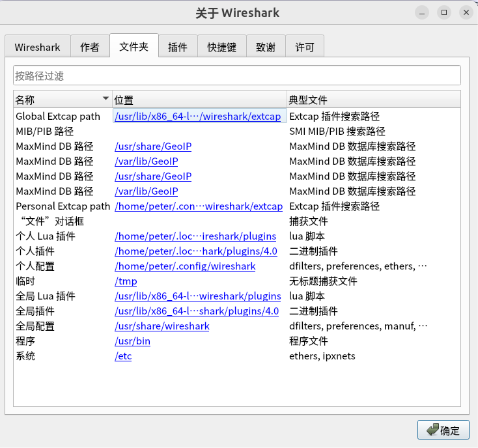Select the 插件 tab
This screenshot has width=478, height=448.
click(x=178, y=47)
